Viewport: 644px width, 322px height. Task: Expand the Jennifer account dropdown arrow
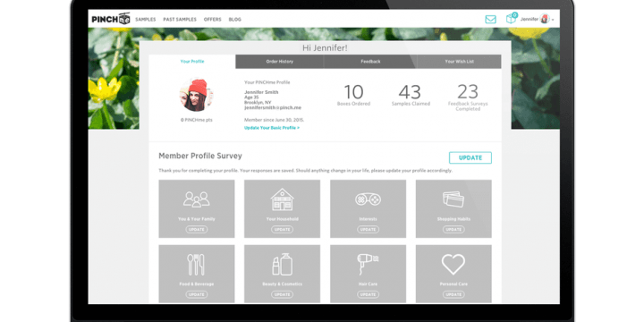pyautogui.click(x=553, y=20)
